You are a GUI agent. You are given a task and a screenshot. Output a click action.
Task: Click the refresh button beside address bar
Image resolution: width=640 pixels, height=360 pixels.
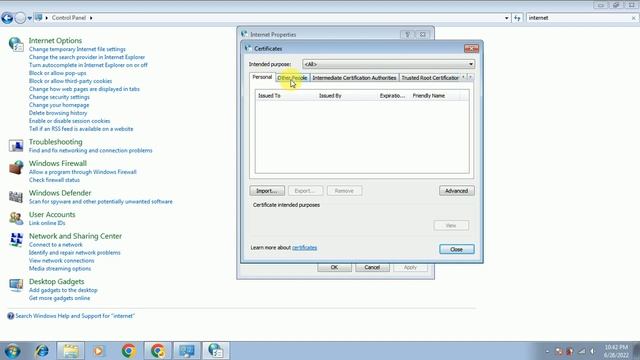coord(517,18)
